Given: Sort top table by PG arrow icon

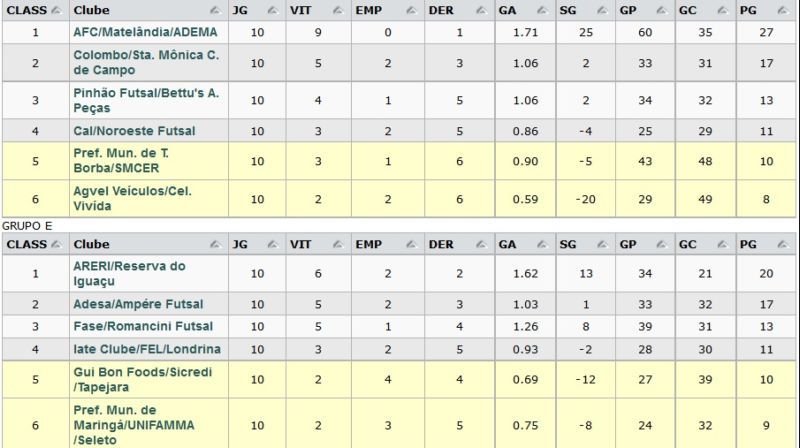Looking at the screenshot, I should (783, 10).
